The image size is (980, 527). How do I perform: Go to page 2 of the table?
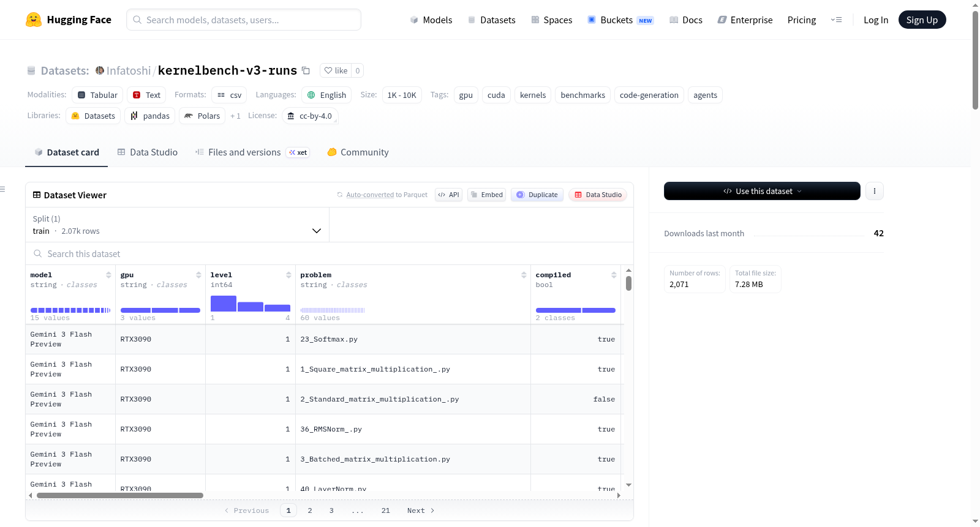point(310,510)
